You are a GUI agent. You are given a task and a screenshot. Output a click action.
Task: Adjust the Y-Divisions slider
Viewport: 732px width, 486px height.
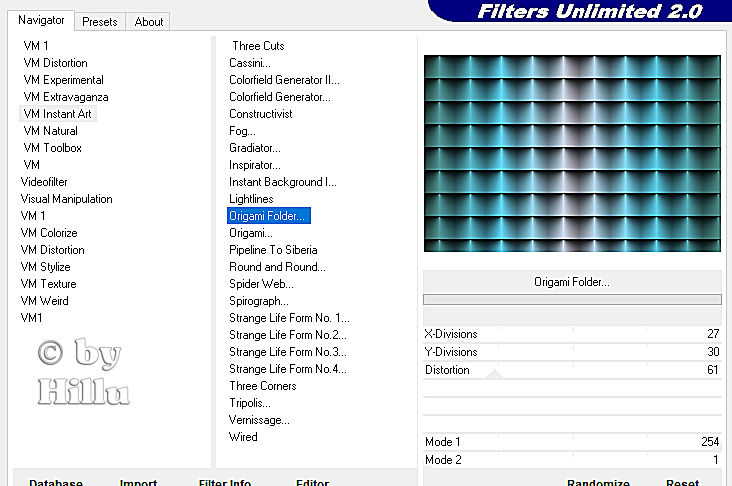(x=572, y=352)
